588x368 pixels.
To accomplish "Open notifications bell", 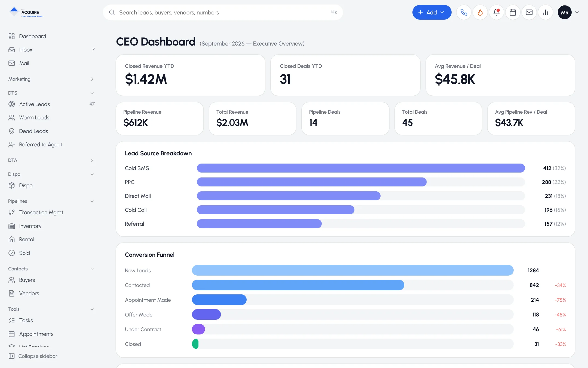I will [497, 12].
